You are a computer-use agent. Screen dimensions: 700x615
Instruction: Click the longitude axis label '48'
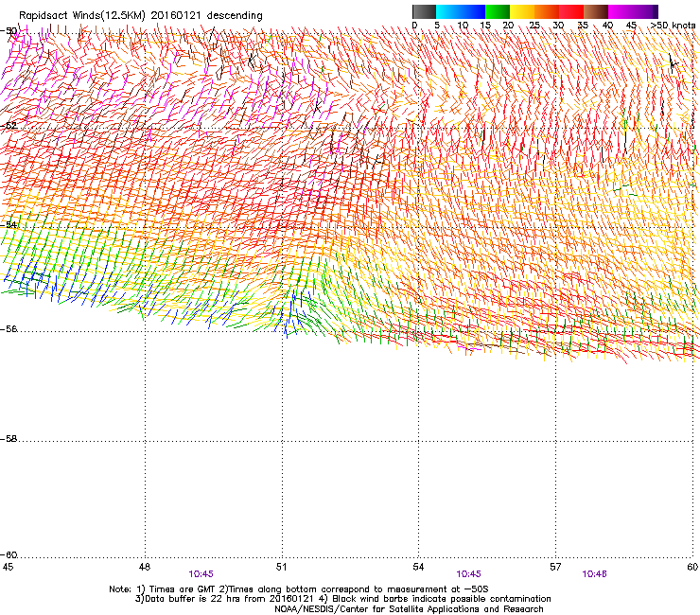pos(144,567)
